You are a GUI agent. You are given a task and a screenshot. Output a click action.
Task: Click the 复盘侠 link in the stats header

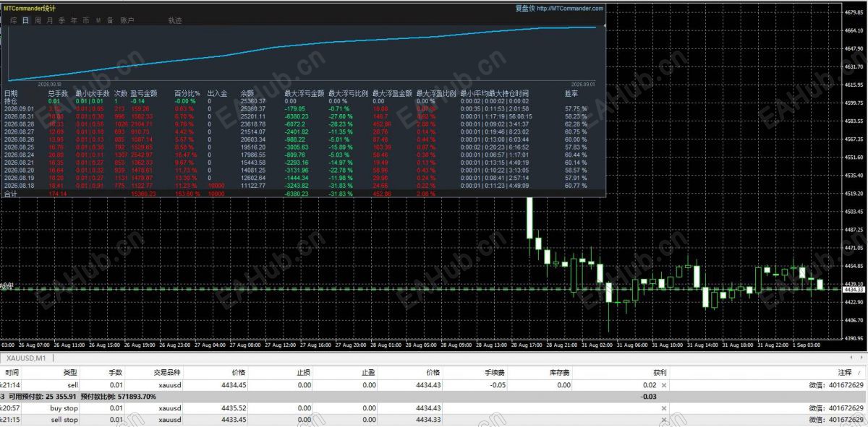pos(525,9)
